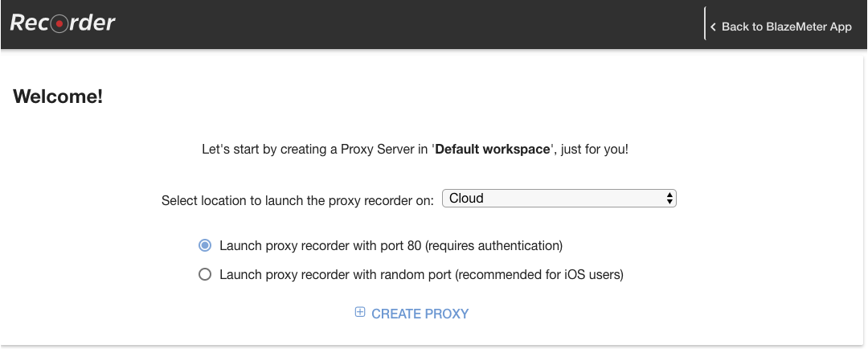Screen dimensions: 868x349
Task: Go back to BlazeMeter App
Action: 786,27
